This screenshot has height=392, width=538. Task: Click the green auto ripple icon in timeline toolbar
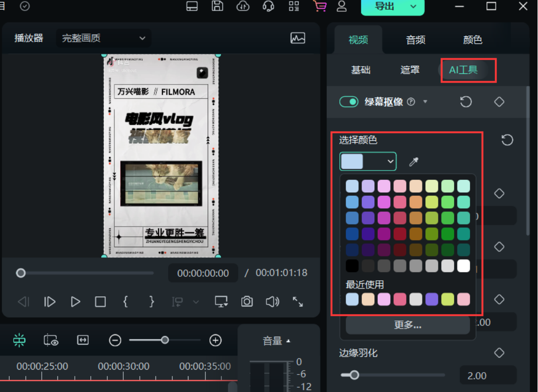tap(19, 340)
